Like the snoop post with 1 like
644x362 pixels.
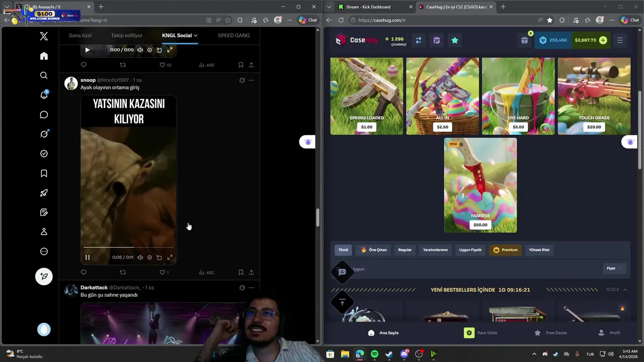164,273
